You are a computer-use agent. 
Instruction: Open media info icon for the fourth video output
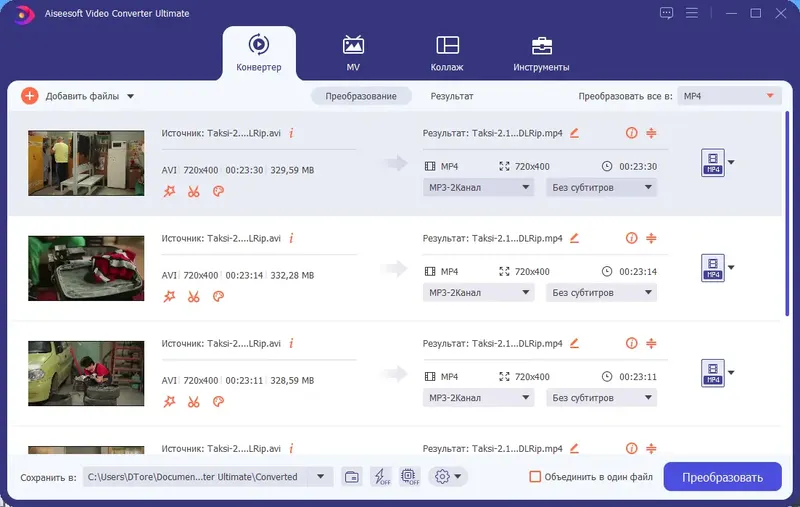coord(631,448)
